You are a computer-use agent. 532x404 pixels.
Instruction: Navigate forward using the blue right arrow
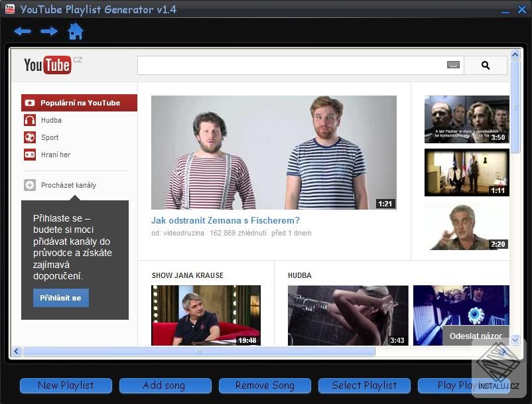[48, 31]
